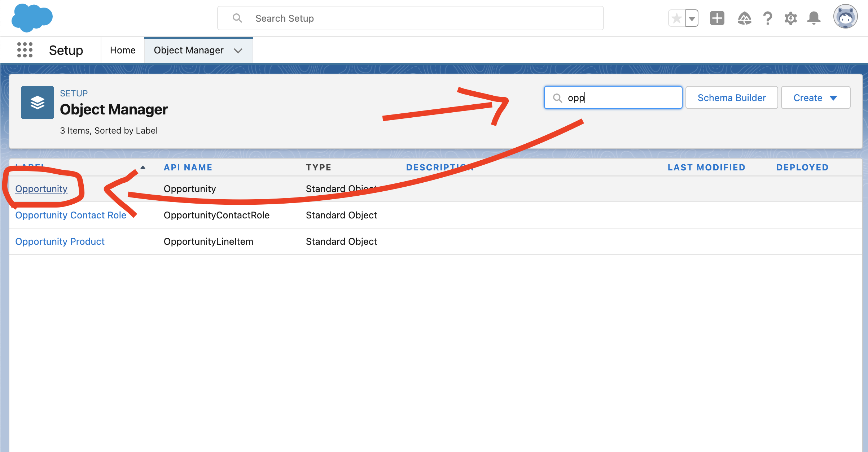Sort by API NAME column header
The width and height of the screenshot is (868, 452).
pos(188,167)
